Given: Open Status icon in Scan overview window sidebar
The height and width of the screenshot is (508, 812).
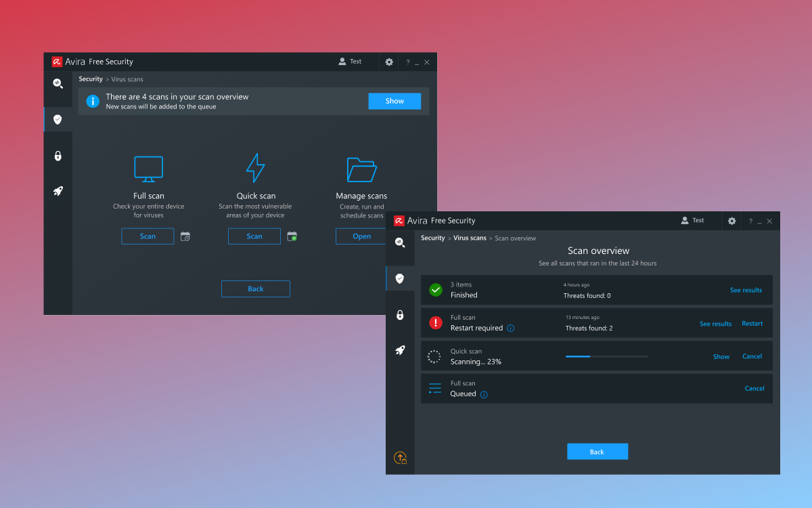Looking at the screenshot, I should [400, 242].
